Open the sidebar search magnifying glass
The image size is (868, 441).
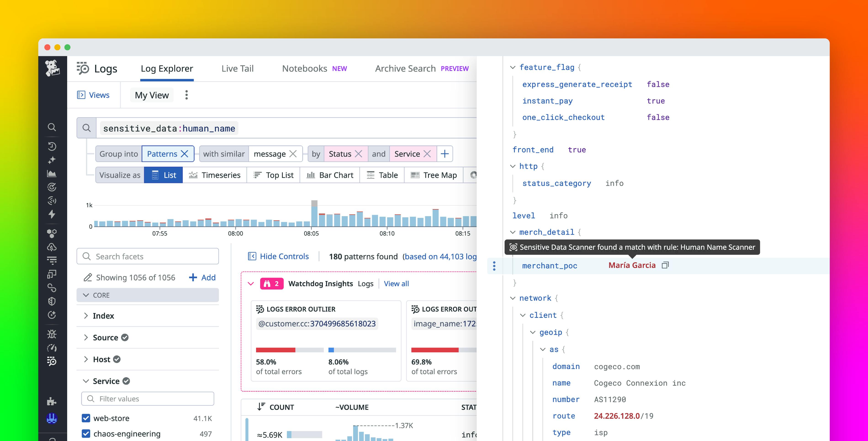tap(52, 127)
